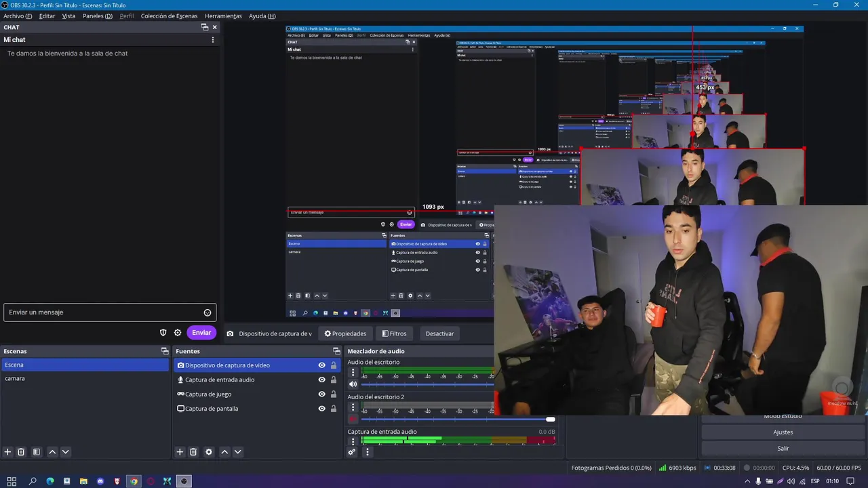Move source up in Fuentes list

[x=224, y=452]
